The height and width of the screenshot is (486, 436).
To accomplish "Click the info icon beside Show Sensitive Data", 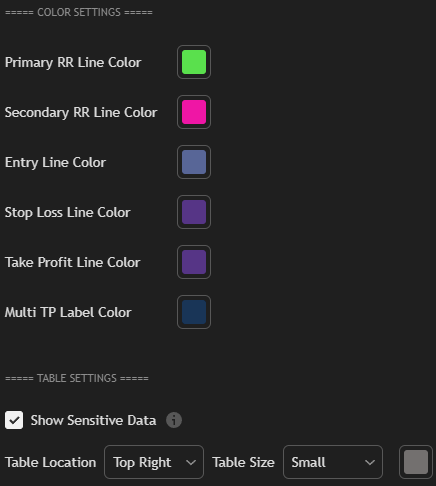I will click(174, 420).
